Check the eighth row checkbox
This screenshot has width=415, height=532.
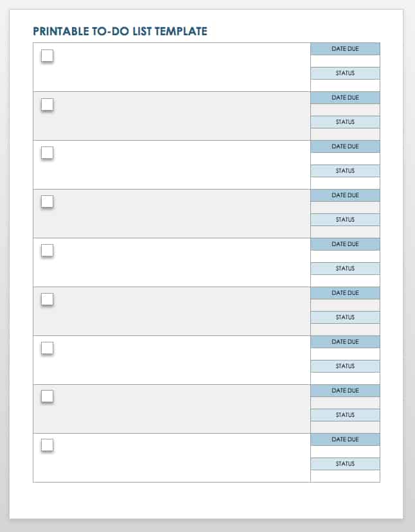click(x=47, y=396)
